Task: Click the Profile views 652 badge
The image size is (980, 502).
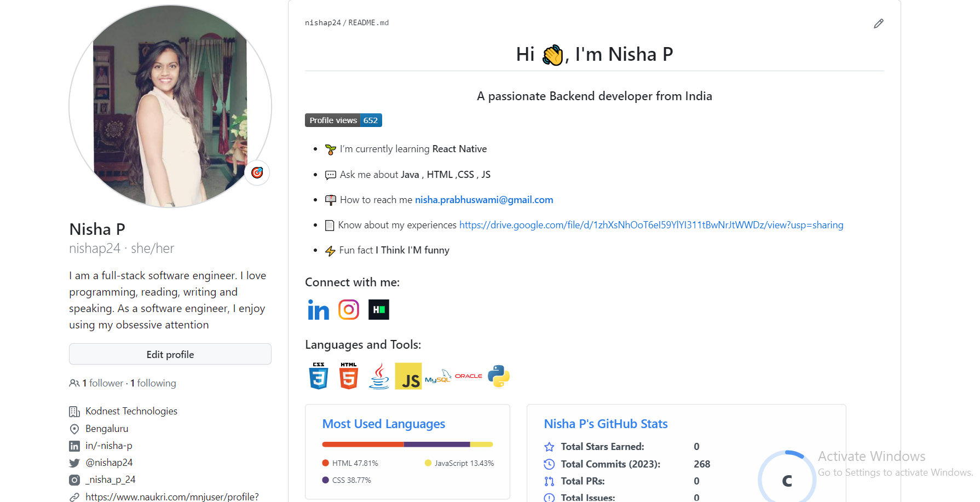Action: 343,120
